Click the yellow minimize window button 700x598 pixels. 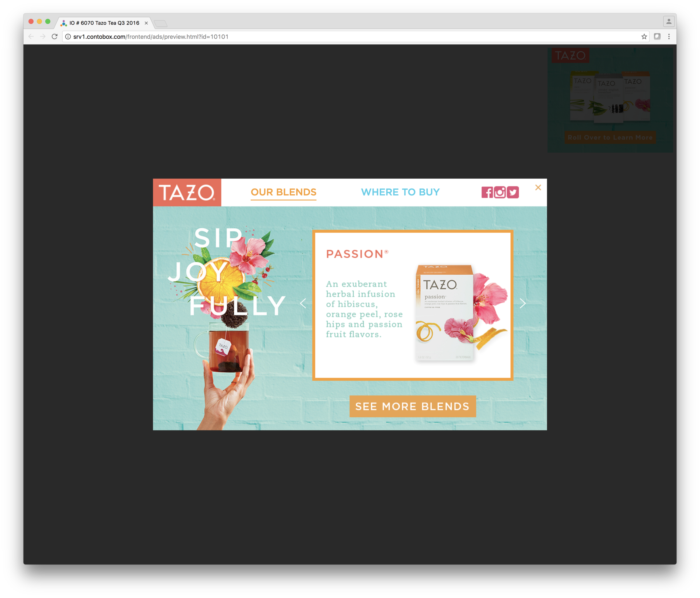(x=39, y=22)
